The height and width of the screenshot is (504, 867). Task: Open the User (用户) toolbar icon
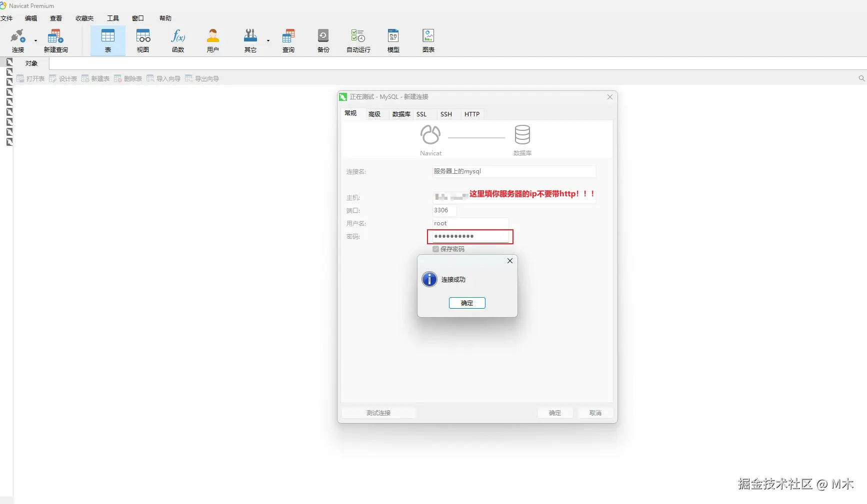pos(213,40)
